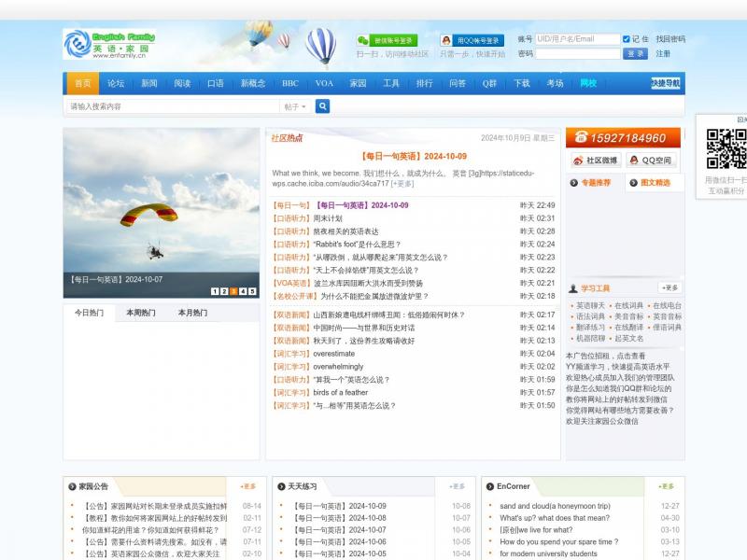Screen dimensions: 747x560
Task: Open the QQ空间 link
Action: click(649, 161)
